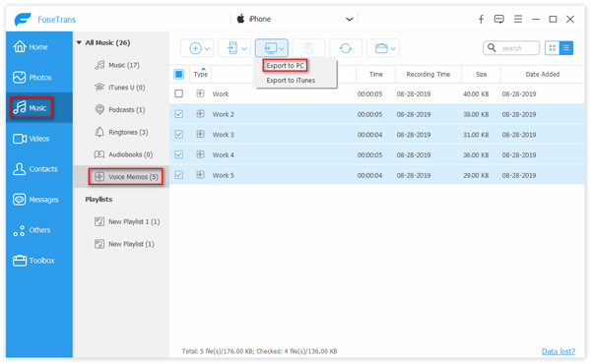Uncheck the Work 3 checkbox
The height and width of the screenshot is (364, 591).
(x=179, y=134)
